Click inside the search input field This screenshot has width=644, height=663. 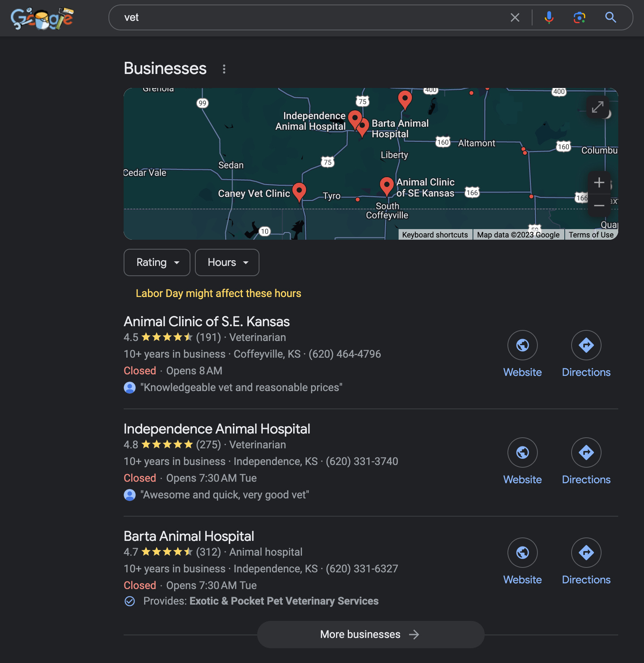pyautogui.click(x=303, y=17)
